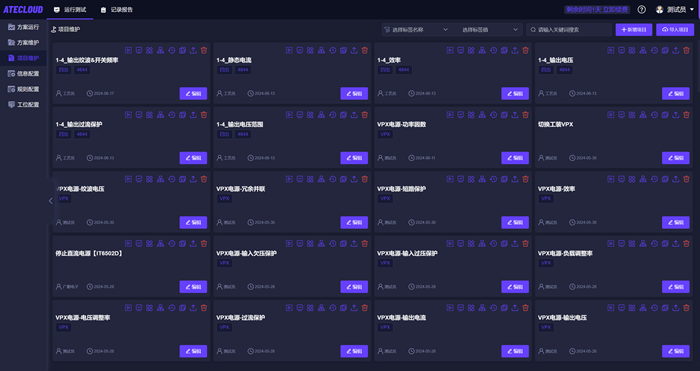
Task: Run the 1-4_输出纹波&开关频率 project using its play icon
Action: 128,50
